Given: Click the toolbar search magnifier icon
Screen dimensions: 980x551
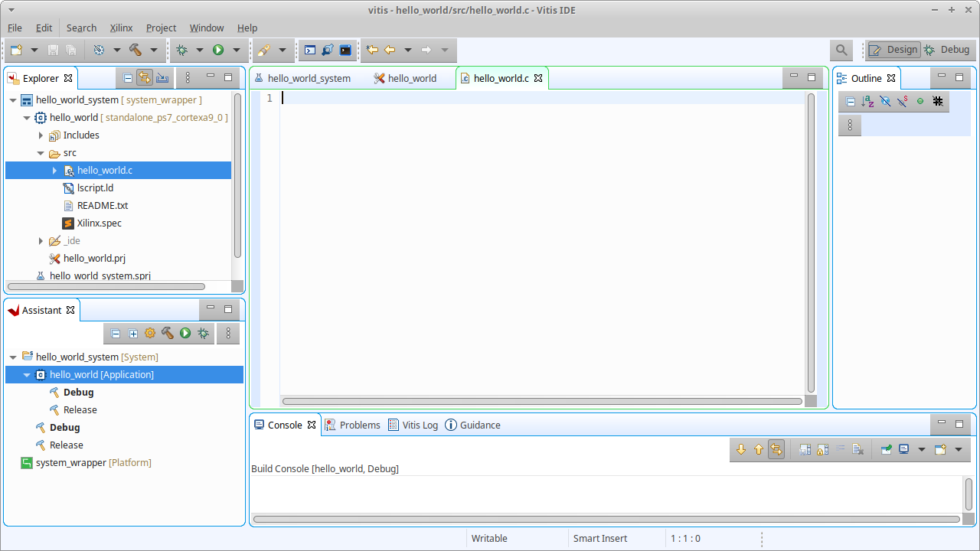Looking at the screenshot, I should click(x=841, y=50).
